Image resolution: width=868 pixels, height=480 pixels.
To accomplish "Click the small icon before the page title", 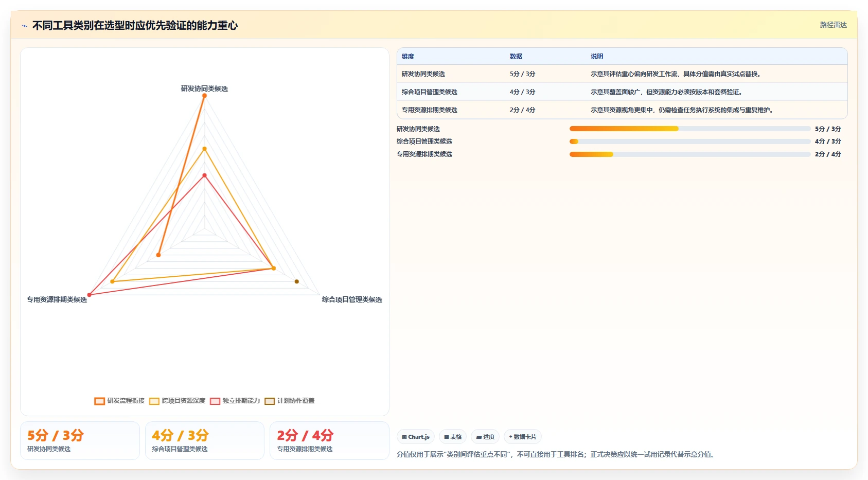I will [24, 26].
